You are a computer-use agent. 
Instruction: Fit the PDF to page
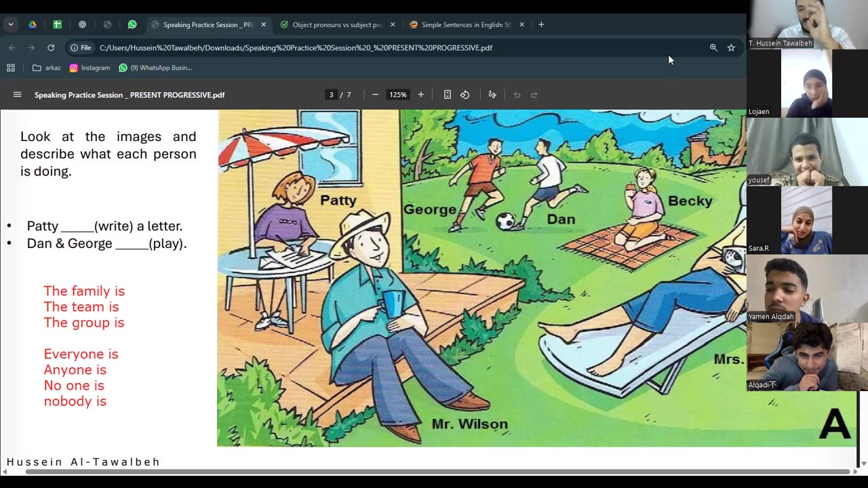(448, 95)
